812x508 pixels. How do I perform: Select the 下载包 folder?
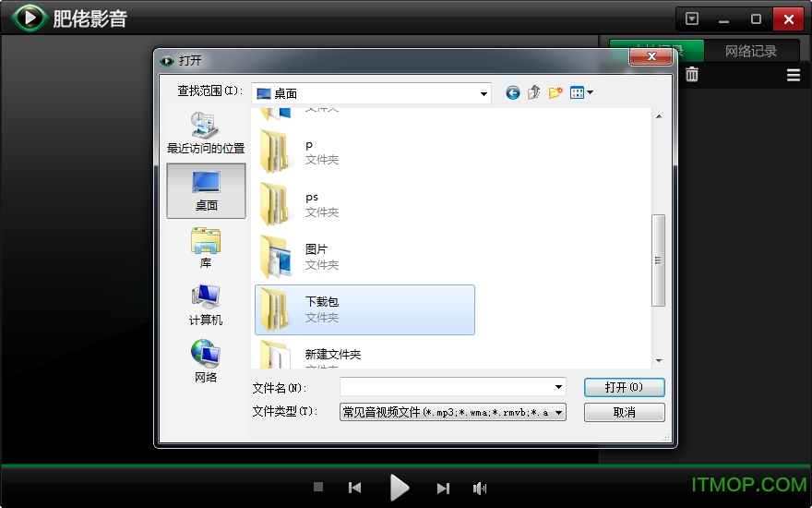click(364, 309)
